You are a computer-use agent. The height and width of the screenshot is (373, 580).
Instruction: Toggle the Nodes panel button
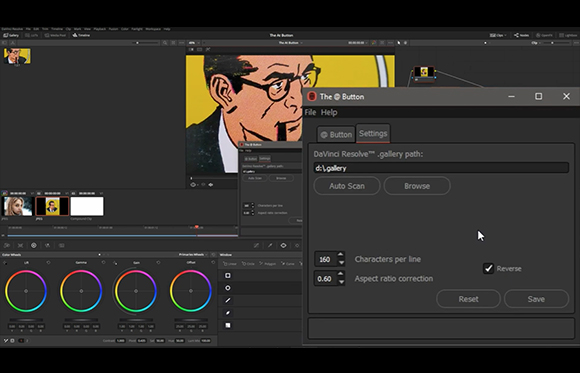(x=522, y=36)
